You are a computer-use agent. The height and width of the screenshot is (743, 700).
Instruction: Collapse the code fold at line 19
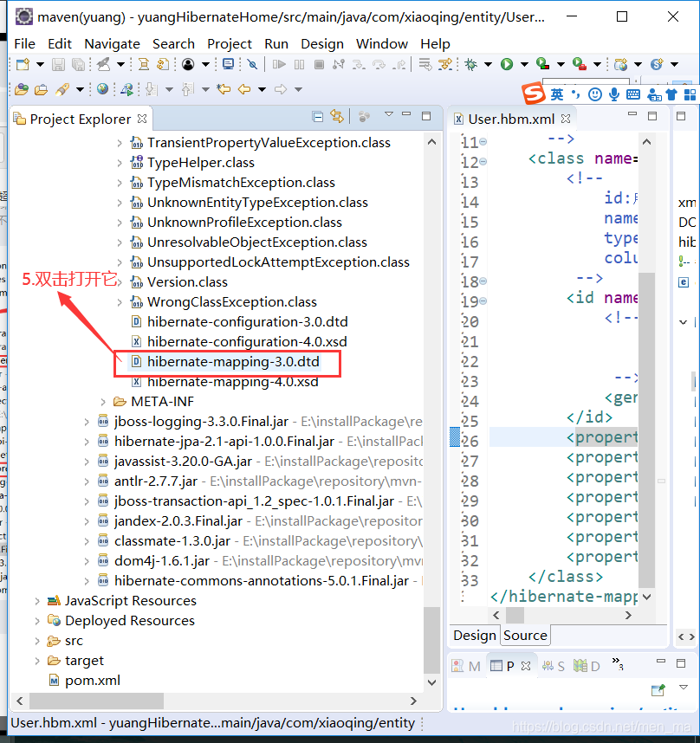483,300
